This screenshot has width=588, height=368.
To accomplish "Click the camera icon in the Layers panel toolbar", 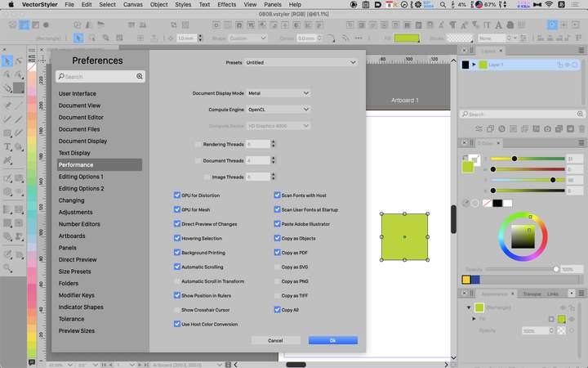I will click(547, 129).
